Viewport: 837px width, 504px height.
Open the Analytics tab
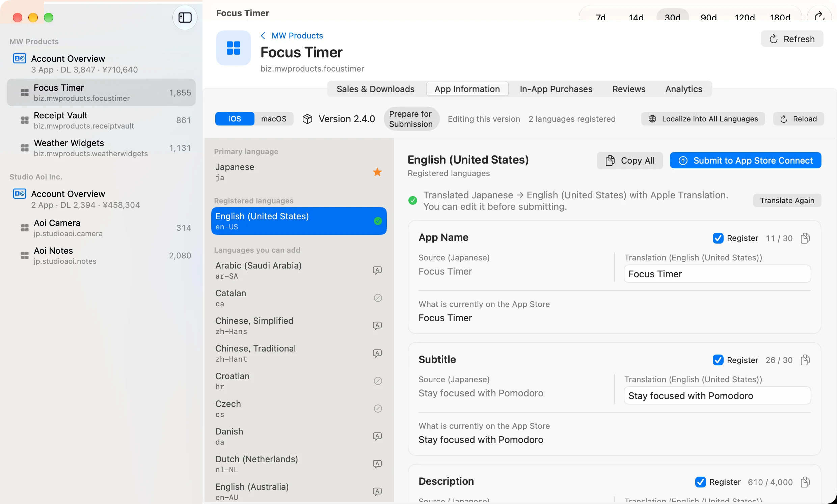tap(683, 89)
